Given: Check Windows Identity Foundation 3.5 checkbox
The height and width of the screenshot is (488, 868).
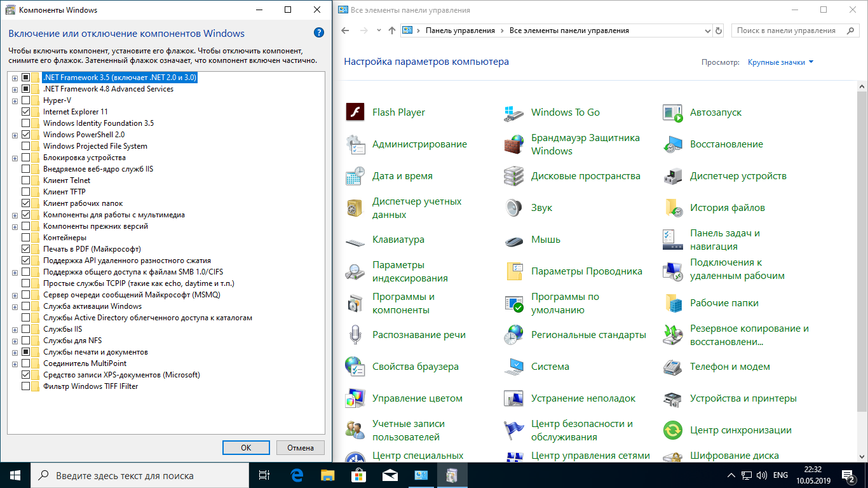Looking at the screenshot, I should [x=26, y=123].
